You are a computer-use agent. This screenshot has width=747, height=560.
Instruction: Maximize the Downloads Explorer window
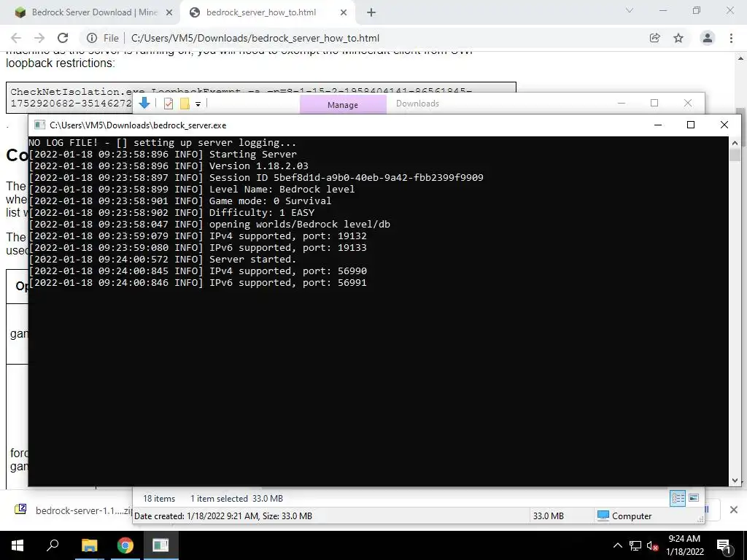pos(654,103)
